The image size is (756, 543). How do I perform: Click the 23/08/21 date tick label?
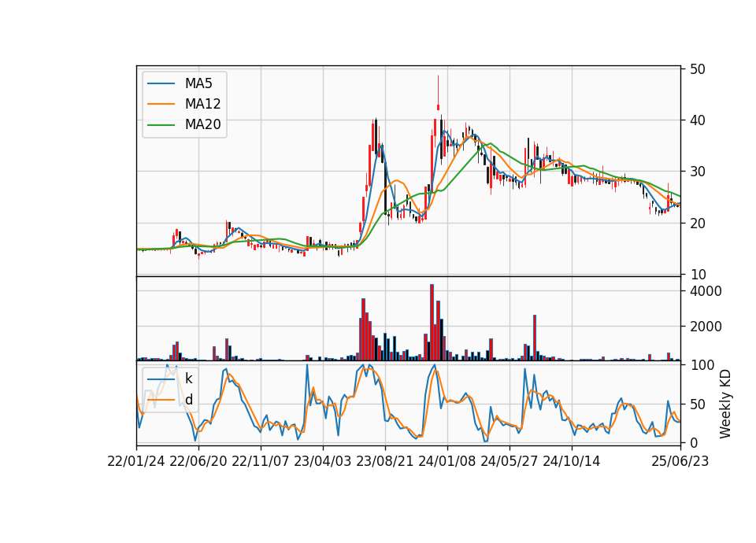tap(385, 461)
